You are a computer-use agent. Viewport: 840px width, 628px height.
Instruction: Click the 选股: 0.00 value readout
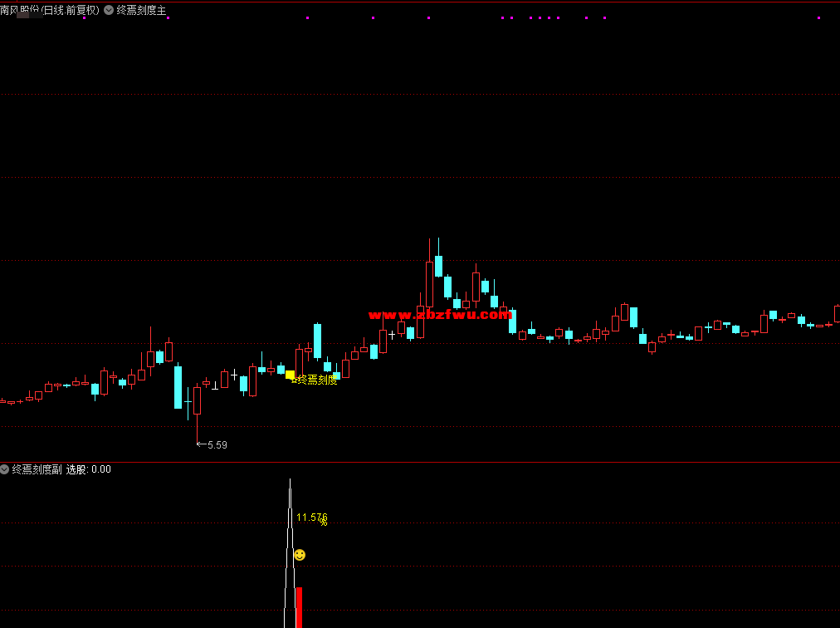89,469
